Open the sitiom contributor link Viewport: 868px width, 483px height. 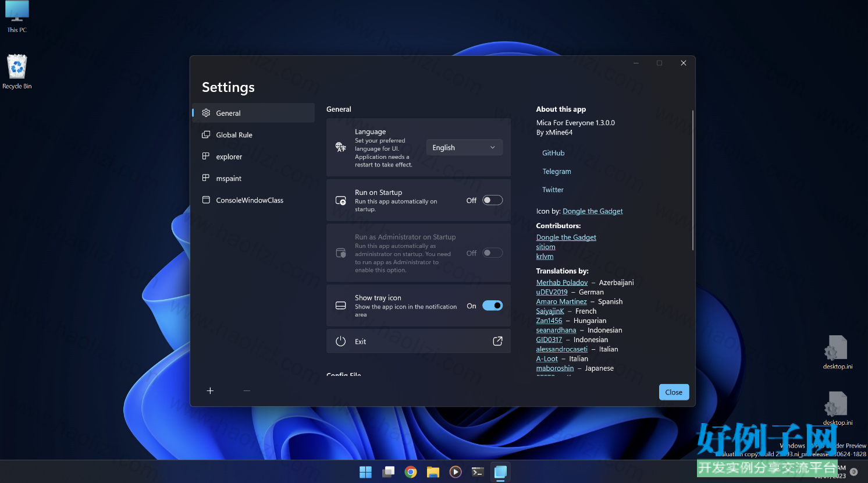546,247
